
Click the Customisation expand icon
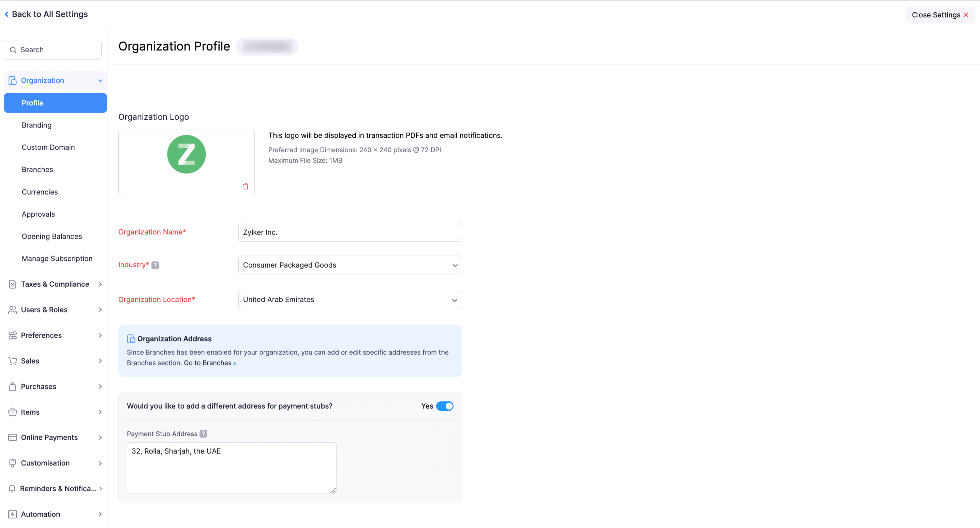100,463
